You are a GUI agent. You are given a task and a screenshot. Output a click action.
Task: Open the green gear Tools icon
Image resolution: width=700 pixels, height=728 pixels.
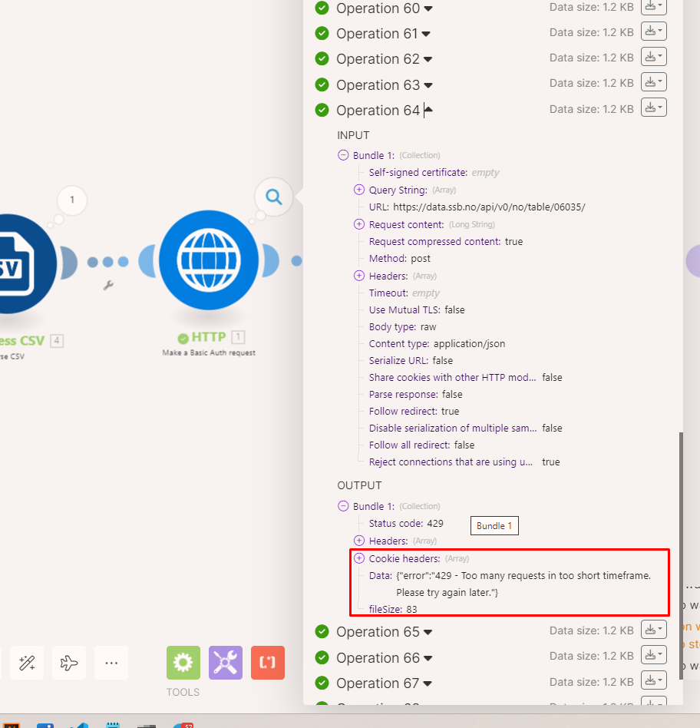(183, 662)
